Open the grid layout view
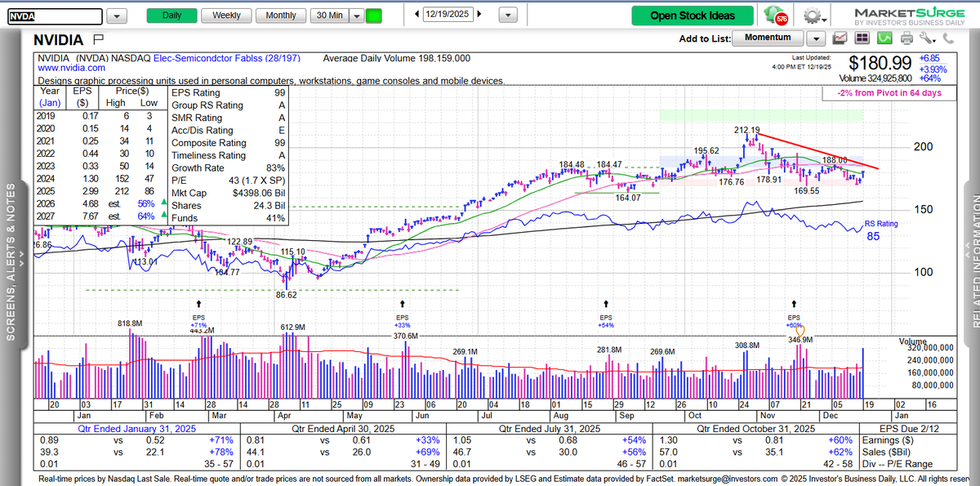This screenshot has height=486, width=980. tap(862, 38)
